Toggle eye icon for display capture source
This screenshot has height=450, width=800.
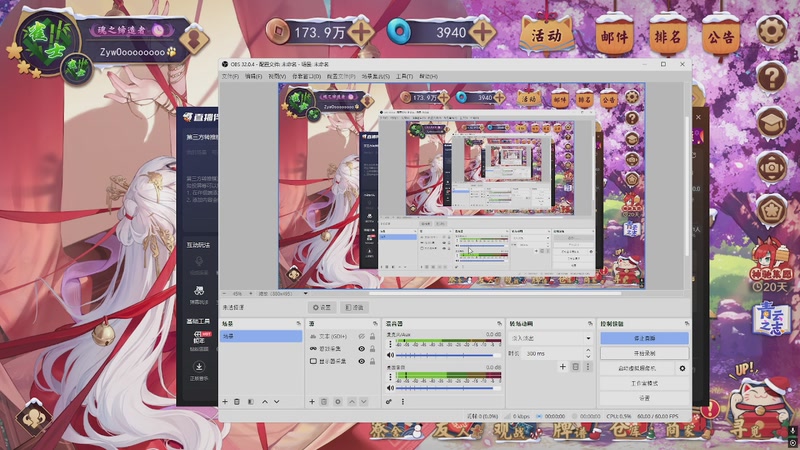point(361,361)
